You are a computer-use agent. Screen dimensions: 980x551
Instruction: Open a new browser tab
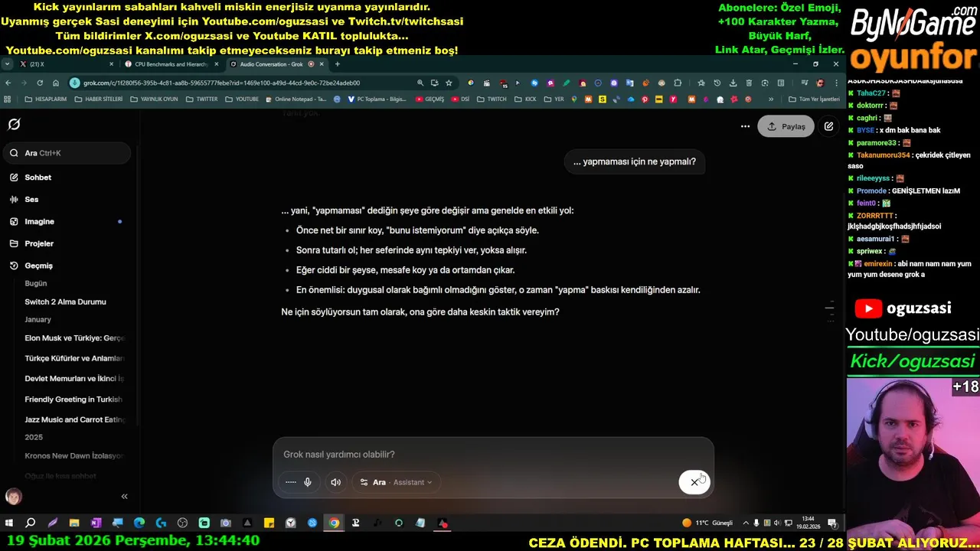pyautogui.click(x=337, y=64)
